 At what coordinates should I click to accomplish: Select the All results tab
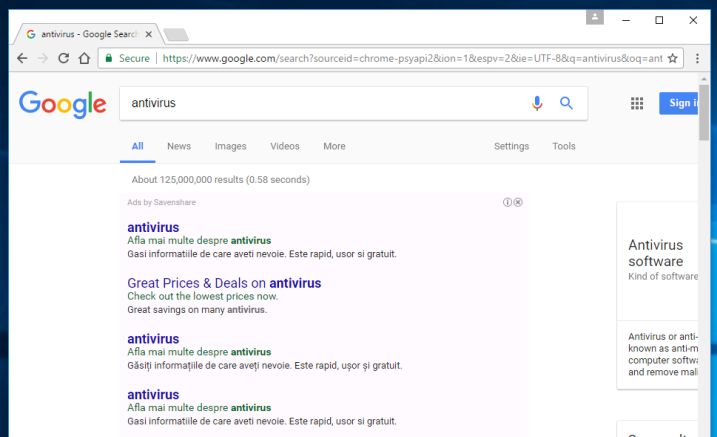click(138, 146)
